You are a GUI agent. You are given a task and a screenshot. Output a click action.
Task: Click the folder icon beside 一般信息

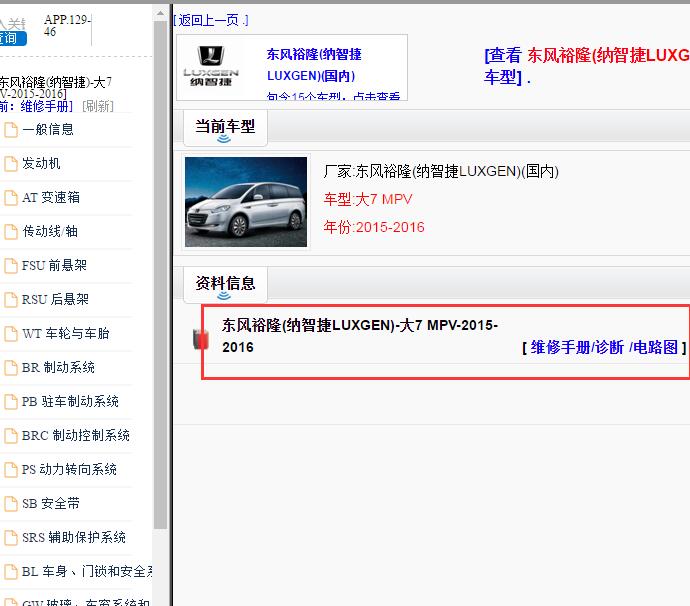tap(11, 130)
